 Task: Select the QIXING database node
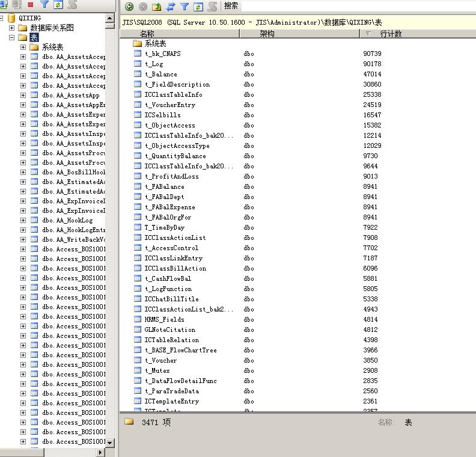[30, 18]
